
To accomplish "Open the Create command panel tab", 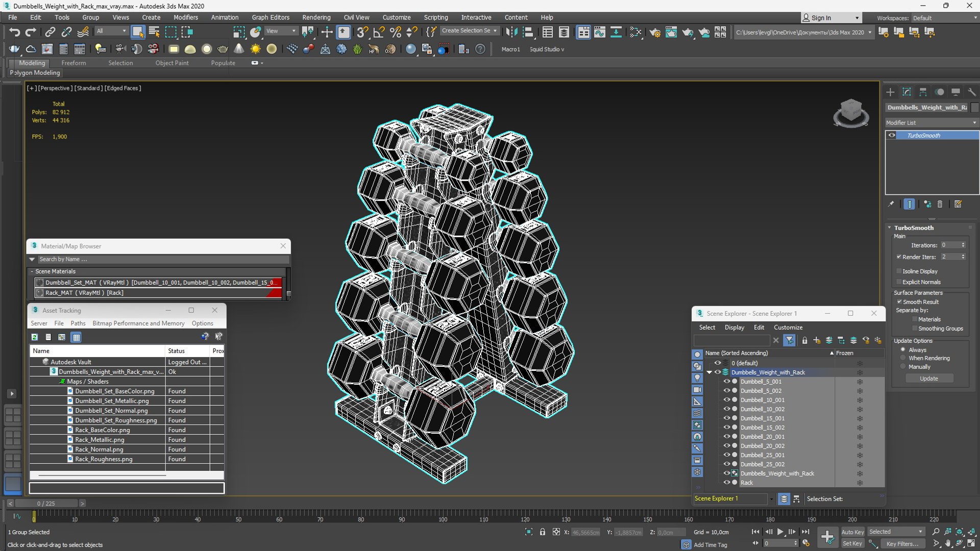I will click(890, 92).
